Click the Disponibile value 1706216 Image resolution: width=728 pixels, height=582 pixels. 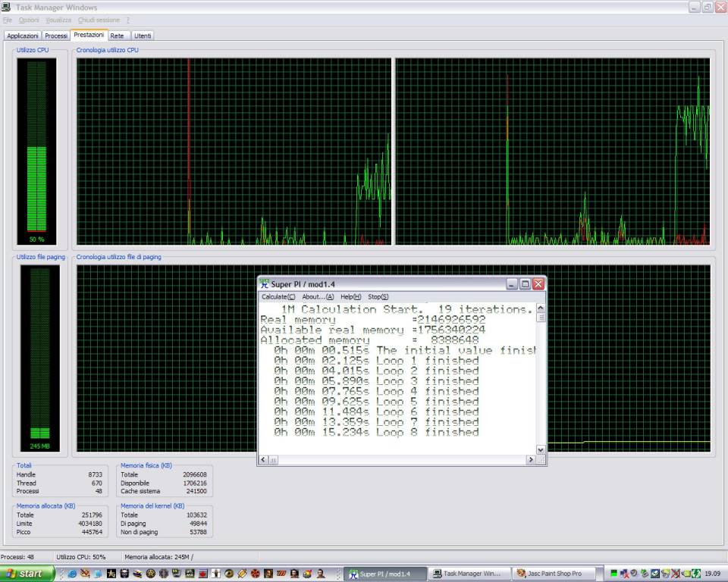tap(195, 483)
